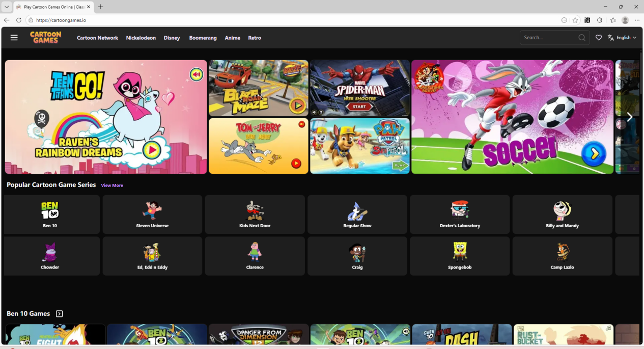Image resolution: width=644 pixels, height=349 pixels.
Task: Open the Regular Show series card
Action: (357, 214)
